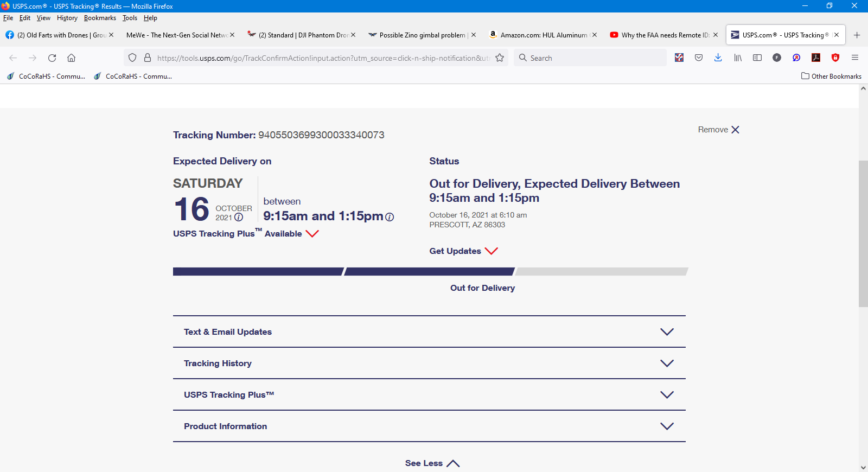Open the Library bookshelf menu
The image size is (868, 472).
coord(738,58)
